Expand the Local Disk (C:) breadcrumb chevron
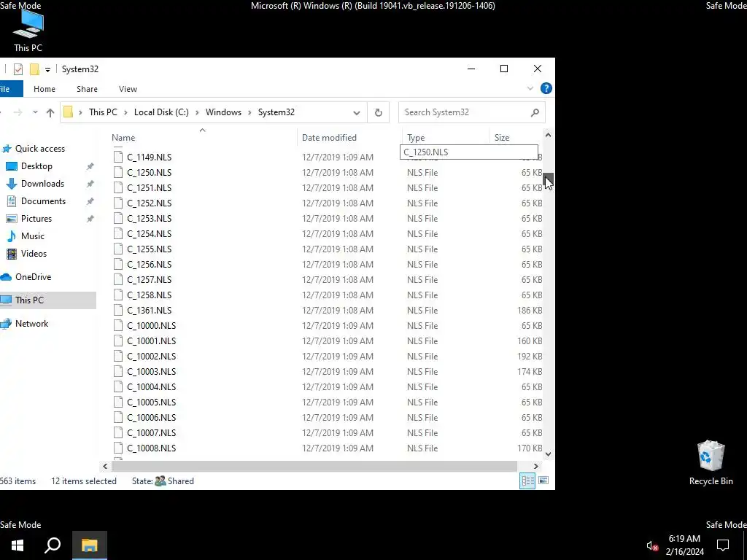 197,112
